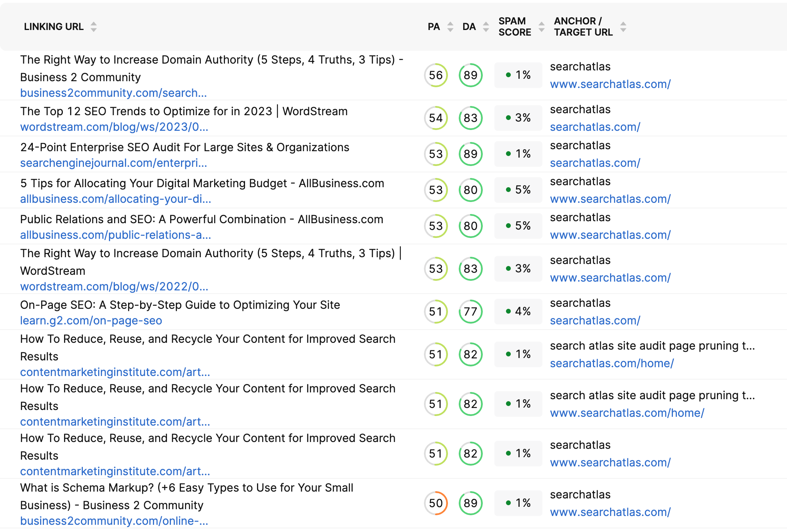This screenshot has height=532, width=787.
Task: Click the DA badge 89 in the top row
Action: (x=470, y=75)
